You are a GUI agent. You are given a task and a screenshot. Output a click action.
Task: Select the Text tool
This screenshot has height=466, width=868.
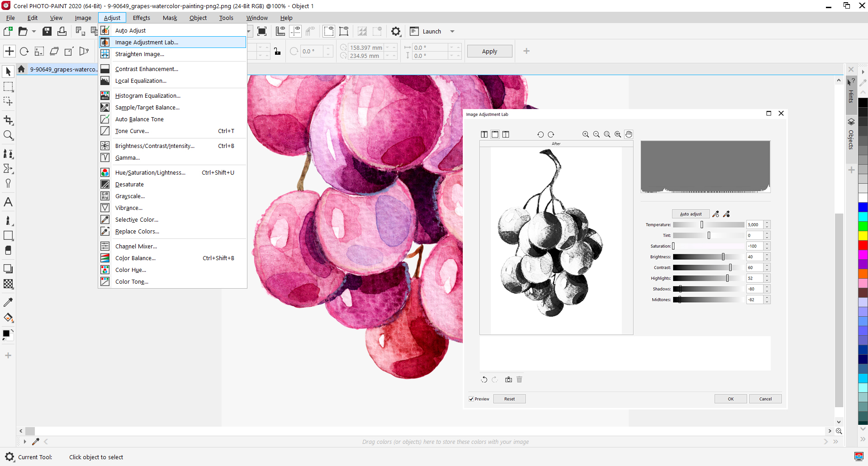click(x=8, y=202)
